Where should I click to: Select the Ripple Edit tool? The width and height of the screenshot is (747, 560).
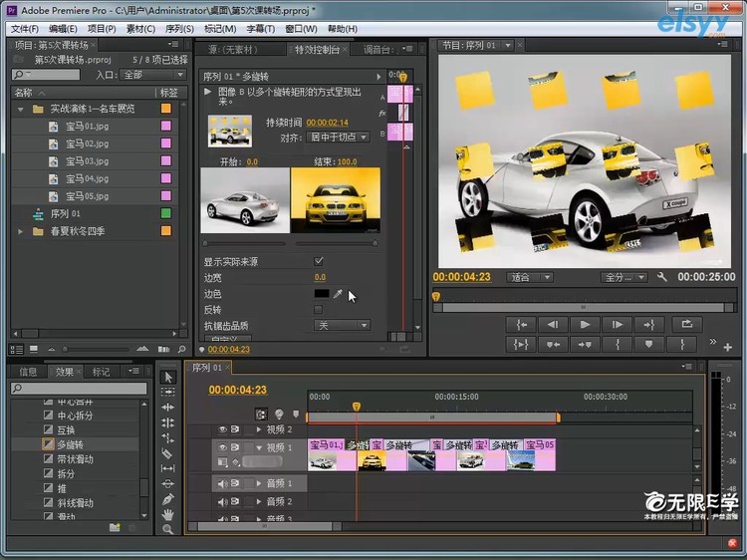tap(167, 407)
